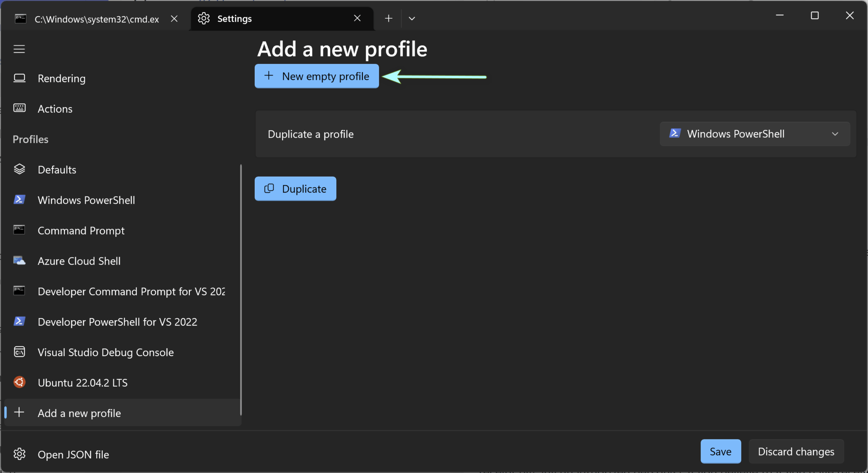Open the Command Prompt profile
The width and height of the screenshot is (868, 473).
(x=81, y=230)
